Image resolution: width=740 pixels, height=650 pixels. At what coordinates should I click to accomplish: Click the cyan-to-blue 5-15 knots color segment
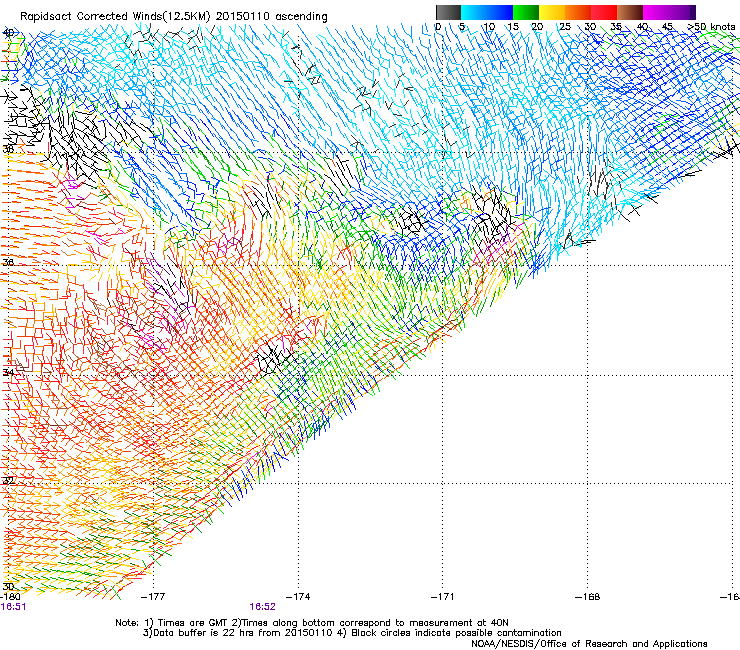pyautogui.click(x=487, y=12)
